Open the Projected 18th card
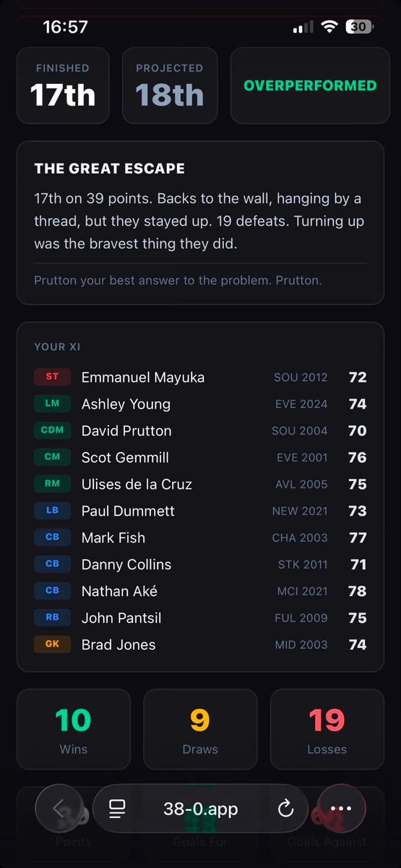 click(170, 85)
